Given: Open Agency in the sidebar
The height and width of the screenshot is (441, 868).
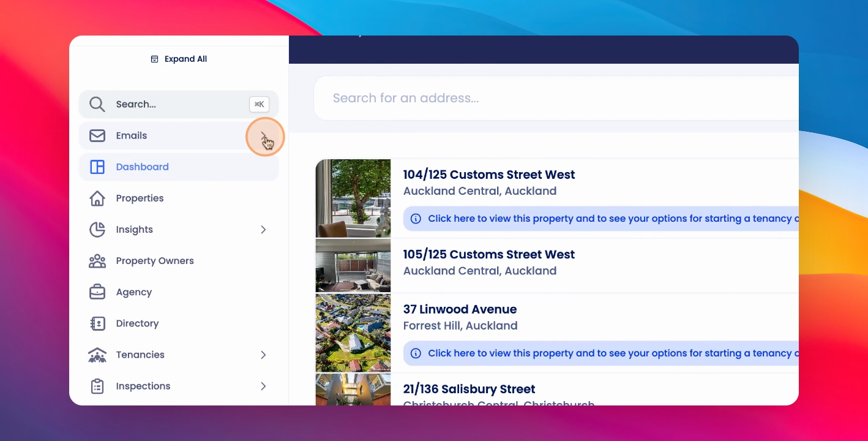Looking at the screenshot, I should tap(179, 292).
